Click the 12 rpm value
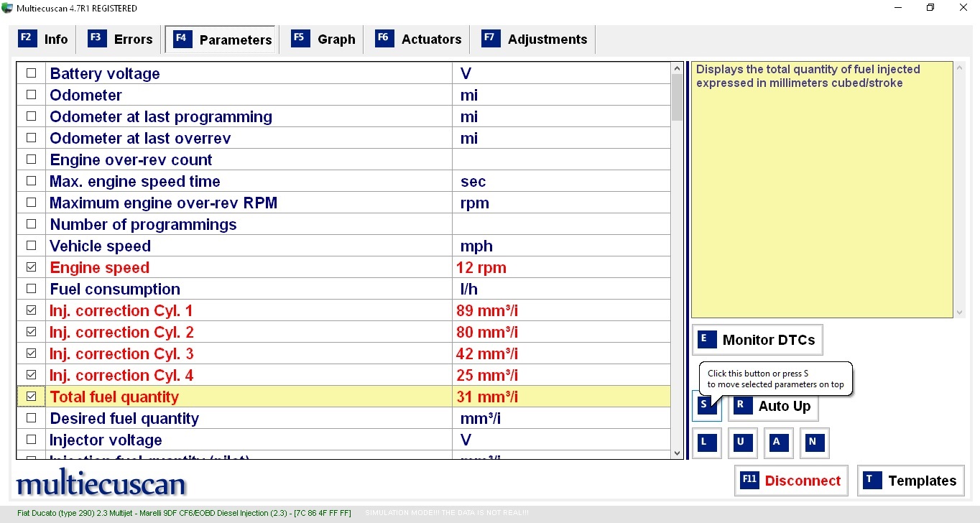The height and width of the screenshot is (523, 980). [x=481, y=267]
